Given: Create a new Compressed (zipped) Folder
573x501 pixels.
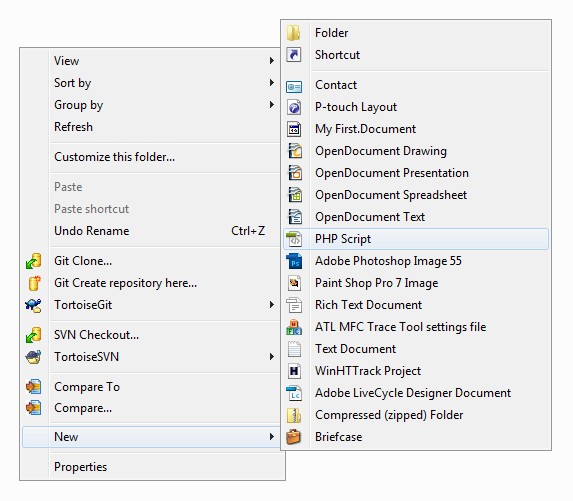Looking at the screenshot, I should tap(416, 415).
